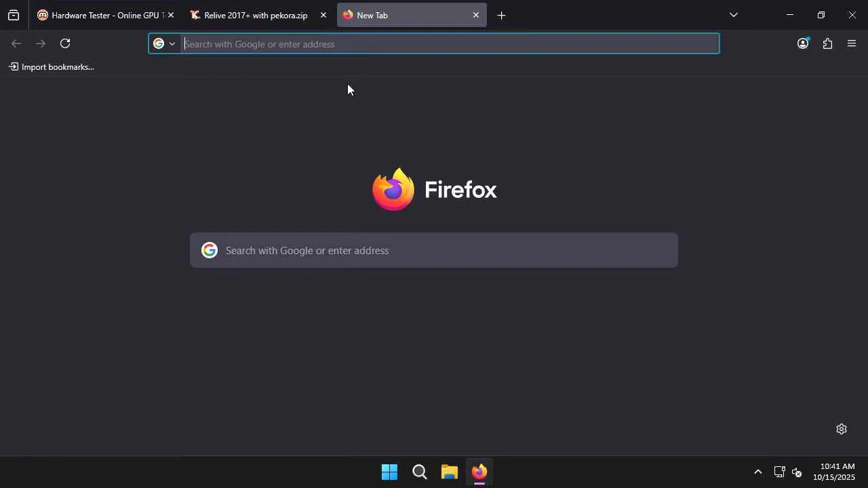Click the center Google search box
This screenshot has width=868, height=488.
pos(434,250)
